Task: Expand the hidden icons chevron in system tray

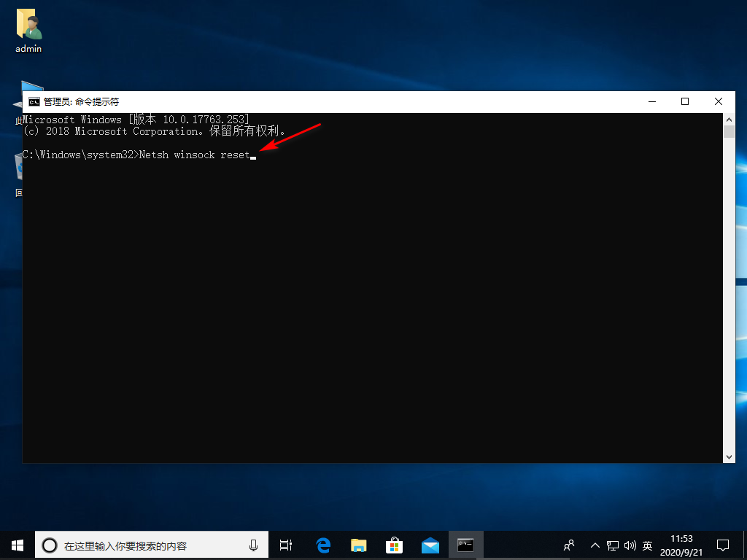Action: pos(595,545)
